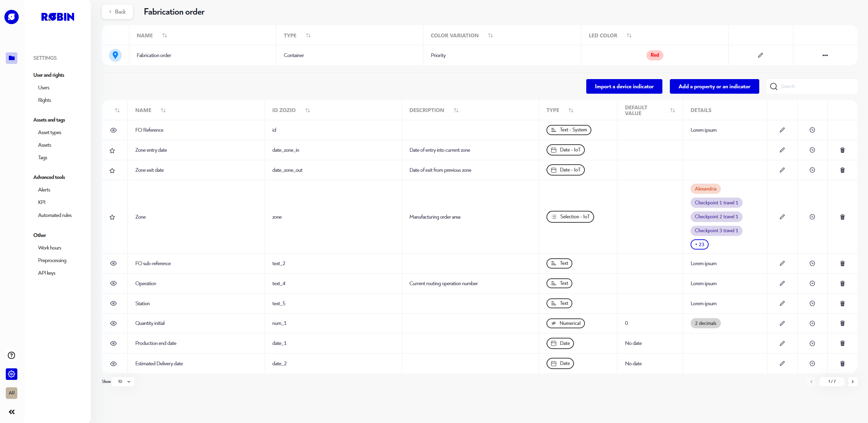The width and height of the screenshot is (868, 423).
Task: Open help question mark icon
Action: pos(12,355)
